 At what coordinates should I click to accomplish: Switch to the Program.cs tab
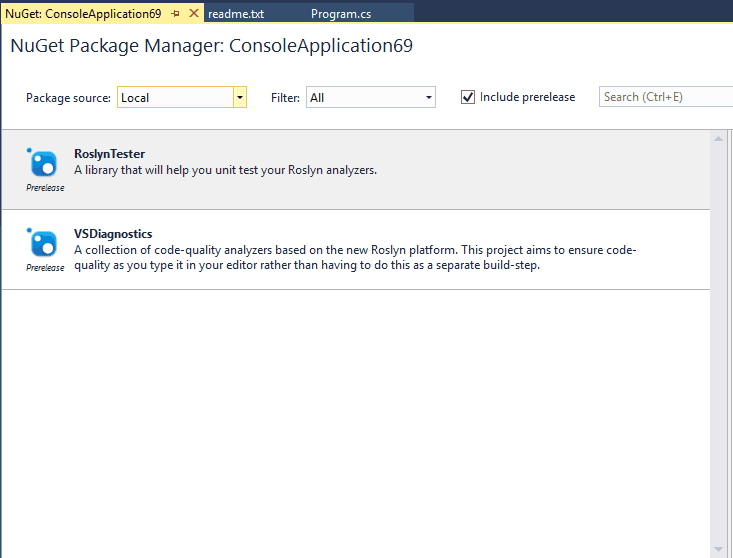341,14
